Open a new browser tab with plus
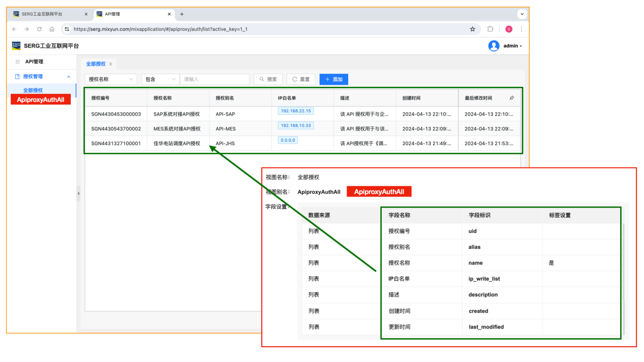644x362 pixels. (x=182, y=14)
